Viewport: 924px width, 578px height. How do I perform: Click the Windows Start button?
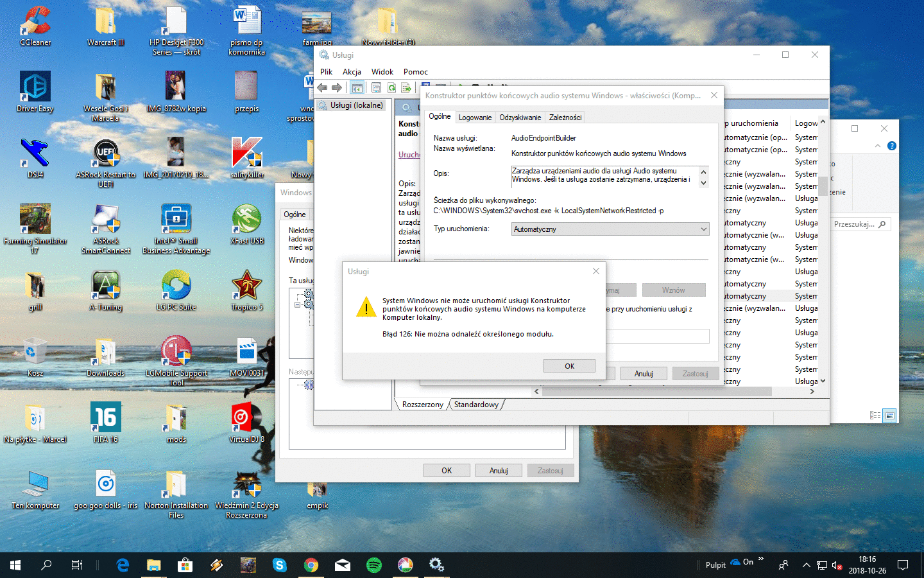tap(15, 565)
